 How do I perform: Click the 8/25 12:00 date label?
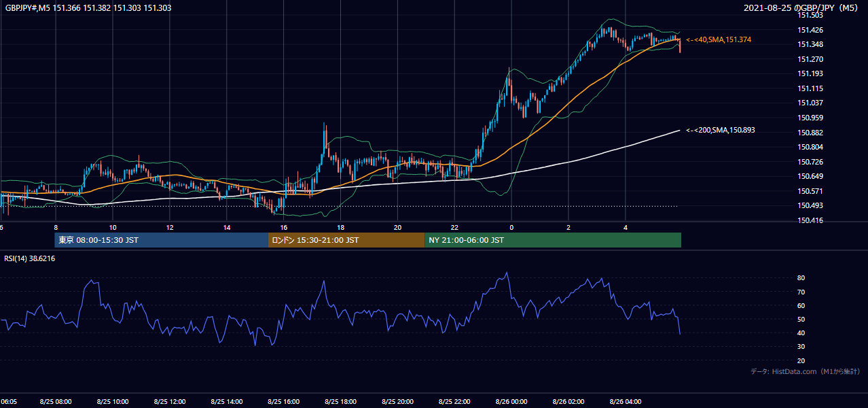pos(169,402)
